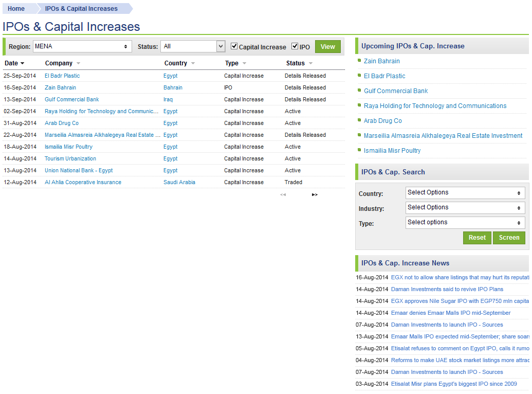Go to Home breadcrumb
This screenshot has width=532, height=394.
(16, 9)
